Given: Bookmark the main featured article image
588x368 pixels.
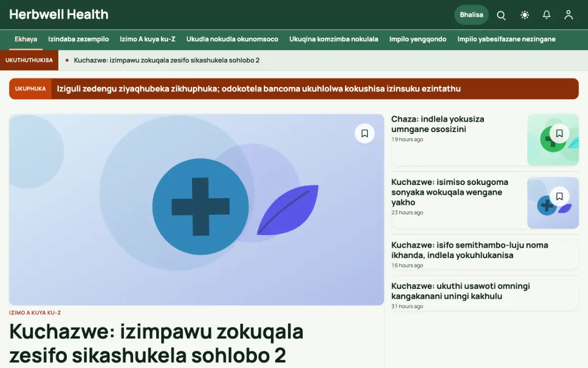Looking at the screenshot, I should coord(365,133).
